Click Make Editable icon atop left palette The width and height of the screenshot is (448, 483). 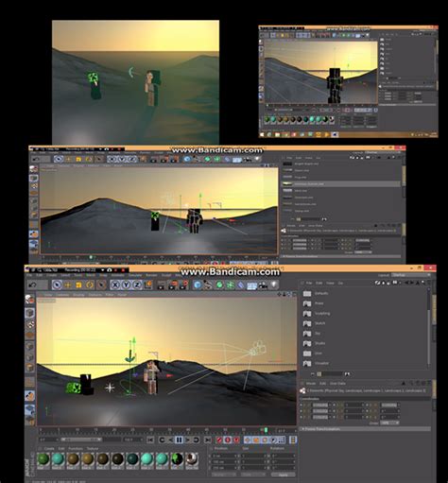click(30, 299)
